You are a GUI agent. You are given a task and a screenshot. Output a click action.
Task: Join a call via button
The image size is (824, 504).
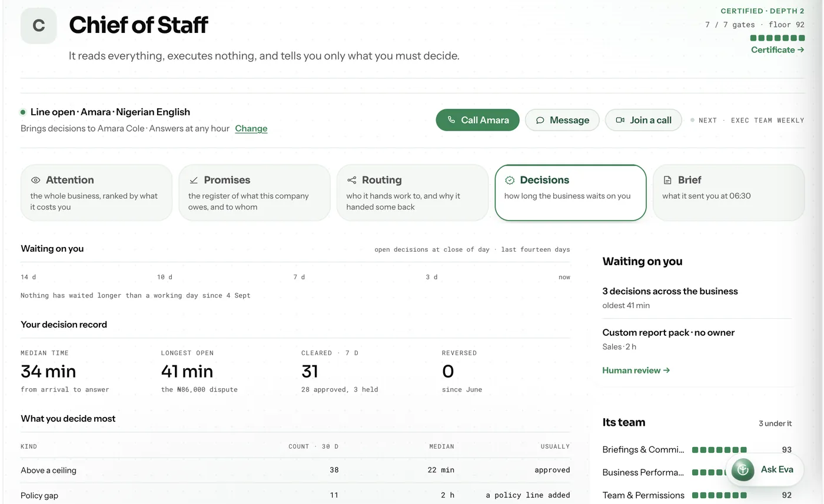pyautogui.click(x=643, y=120)
